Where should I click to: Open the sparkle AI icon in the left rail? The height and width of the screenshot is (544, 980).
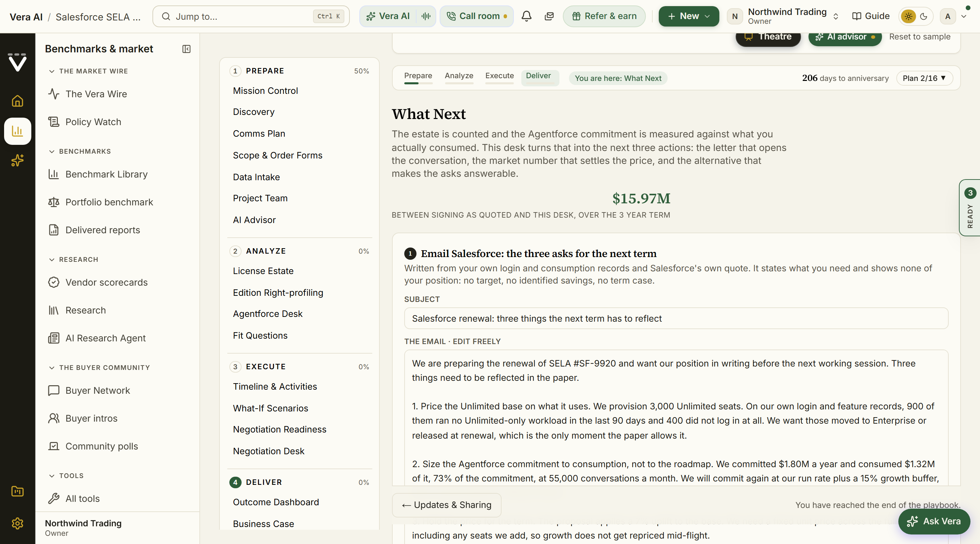click(x=17, y=160)
